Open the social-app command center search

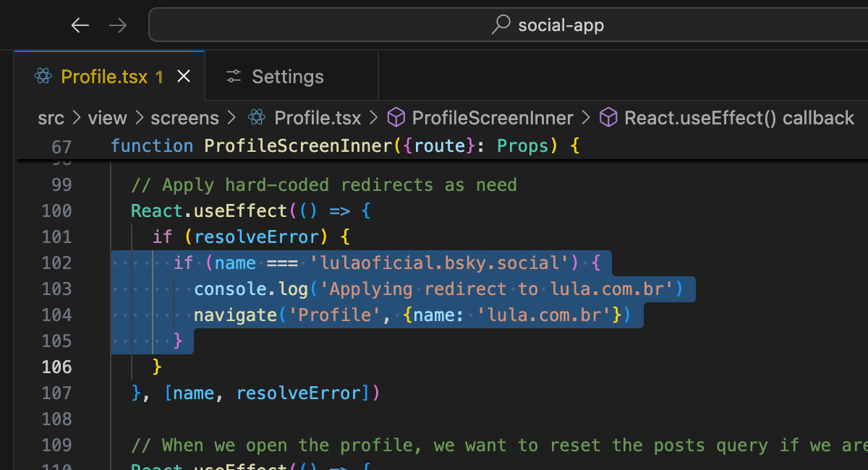(547, 26)
